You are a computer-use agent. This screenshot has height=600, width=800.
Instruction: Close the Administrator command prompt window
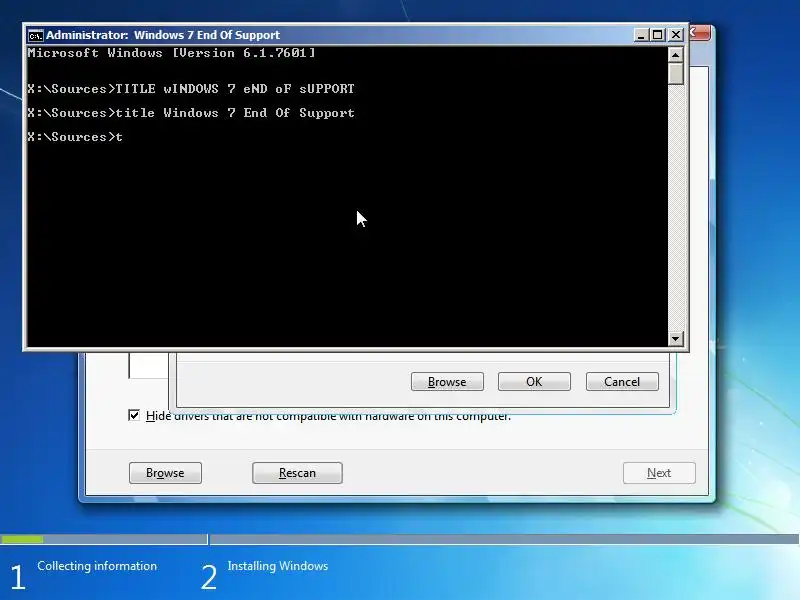pos(676,35)
